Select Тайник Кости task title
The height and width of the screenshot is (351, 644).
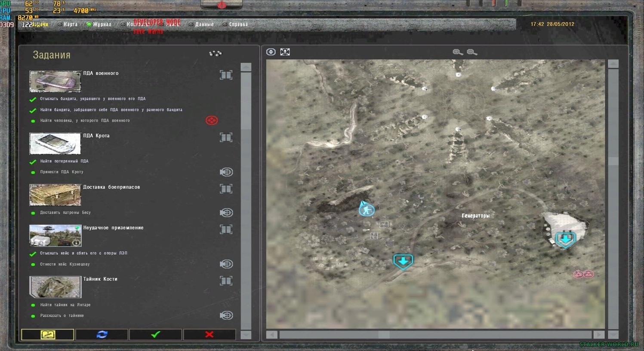point(100,279)
